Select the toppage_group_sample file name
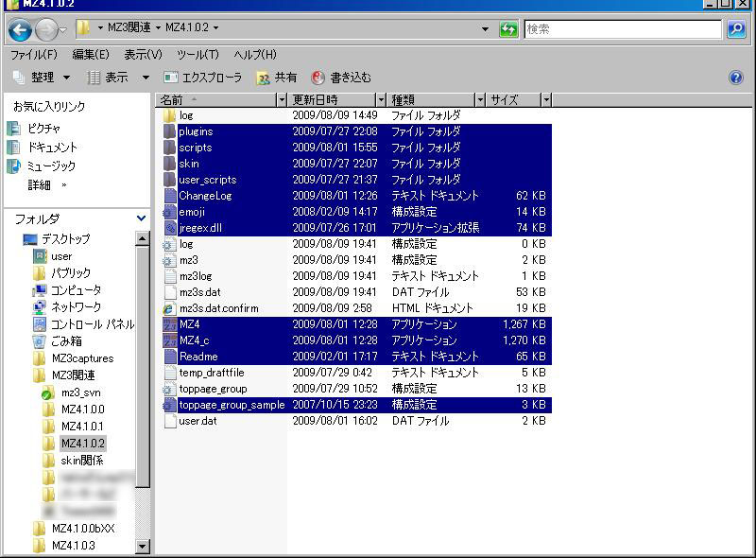Viewport: 756px width, 558px height. tap(232, 405)
